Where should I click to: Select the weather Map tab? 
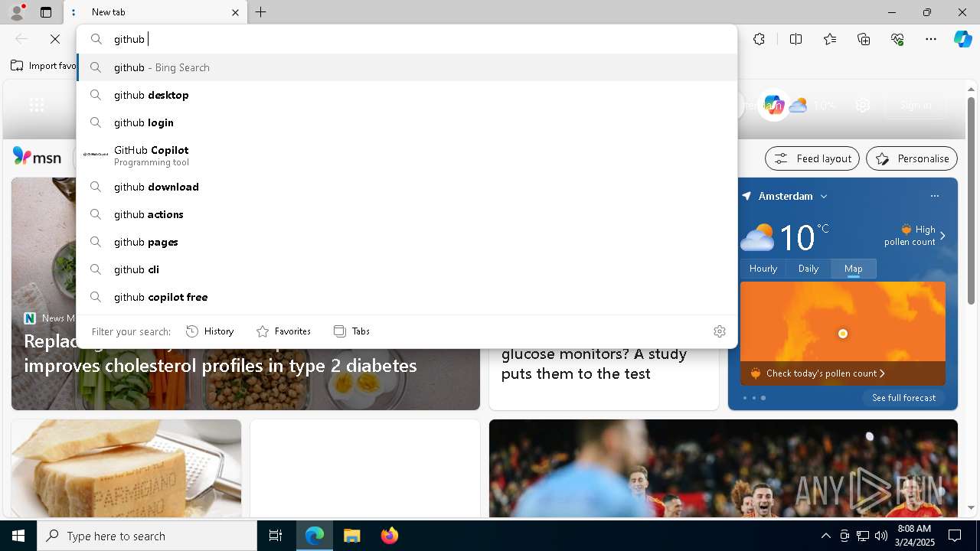click(x=854, y=269)
